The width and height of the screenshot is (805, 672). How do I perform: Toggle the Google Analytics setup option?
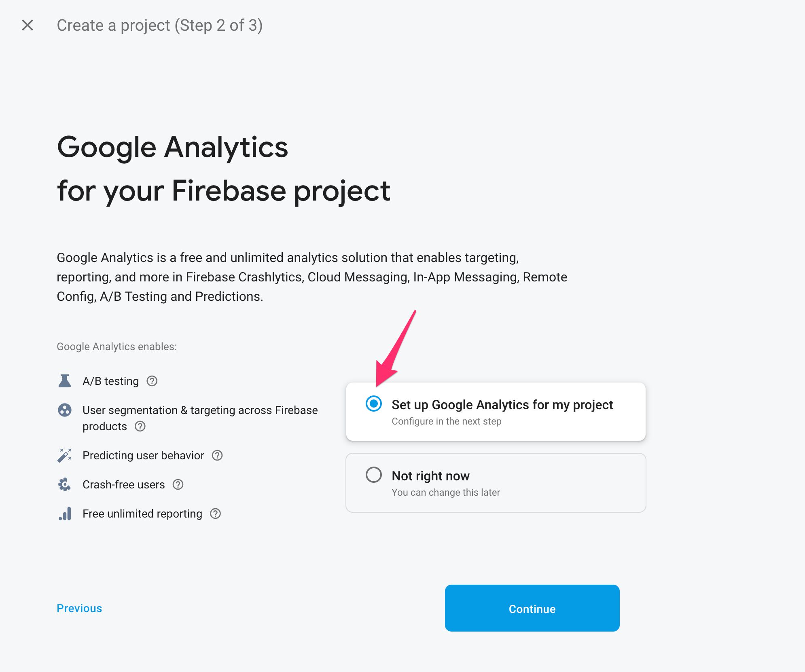point(373,404)
